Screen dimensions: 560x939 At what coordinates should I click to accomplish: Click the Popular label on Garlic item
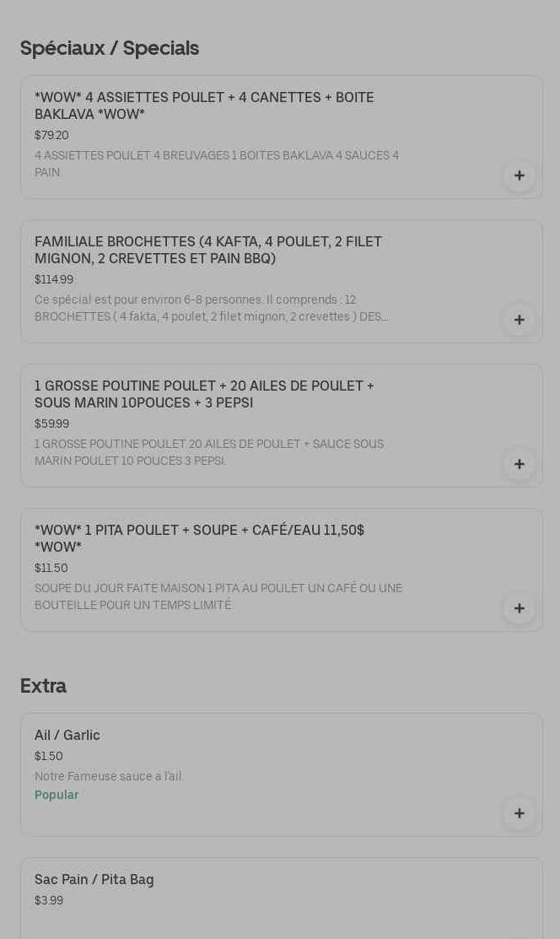click(57, 795)
